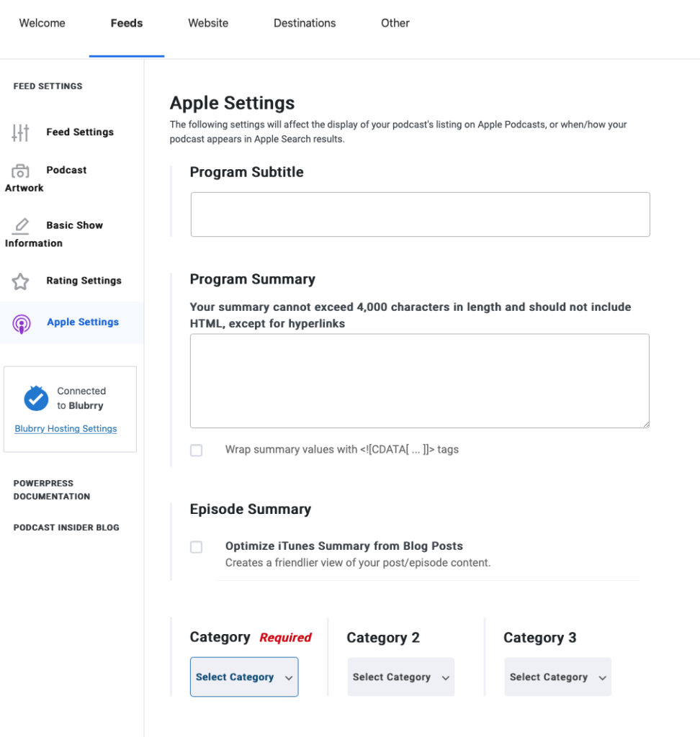Select the Other tab
Screen dimensions: 700x737
(395, 23)
